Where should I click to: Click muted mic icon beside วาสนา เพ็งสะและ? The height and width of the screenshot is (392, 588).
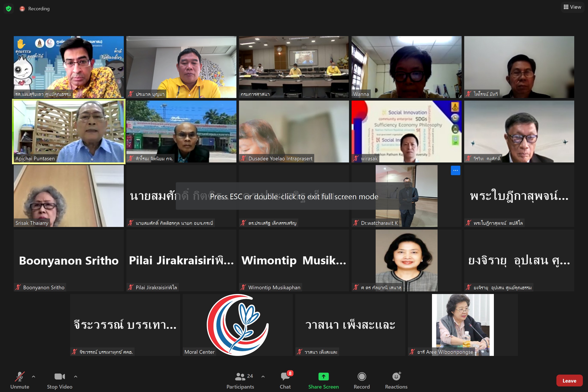pos(300,352)
